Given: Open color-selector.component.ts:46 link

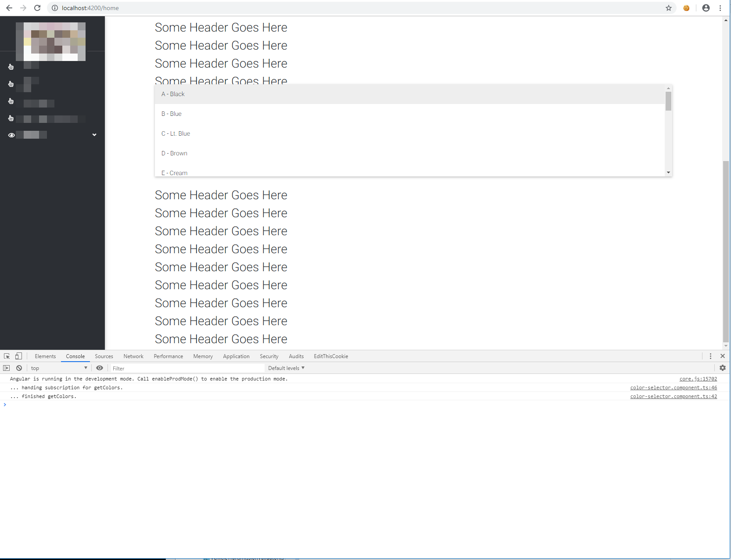Looking at the screenshot, I should point(674,388).
